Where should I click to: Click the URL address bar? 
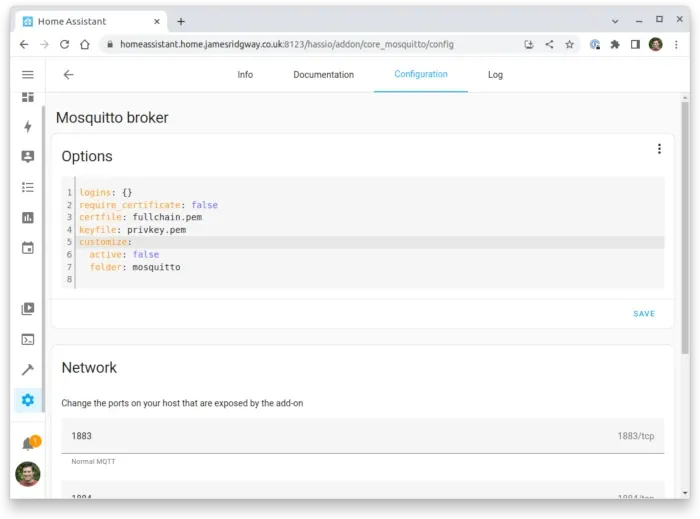[x=287, y=44]
